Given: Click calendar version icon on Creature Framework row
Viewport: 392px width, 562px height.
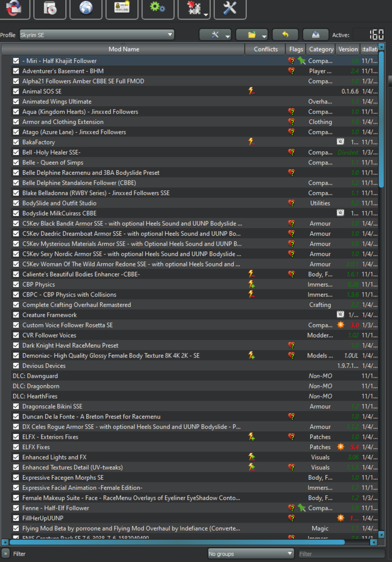Looking at the screenshot, I should [x=340, y=315].
